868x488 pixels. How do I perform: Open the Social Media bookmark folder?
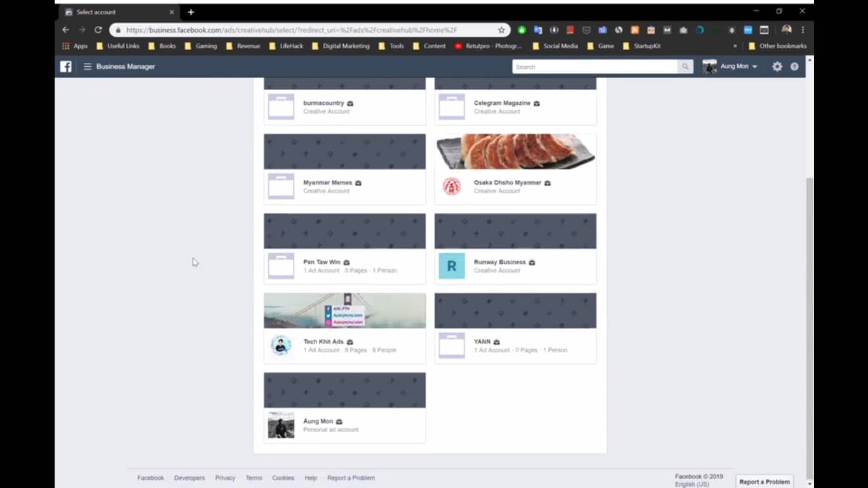pyautogui.click(x=555, y=46)
